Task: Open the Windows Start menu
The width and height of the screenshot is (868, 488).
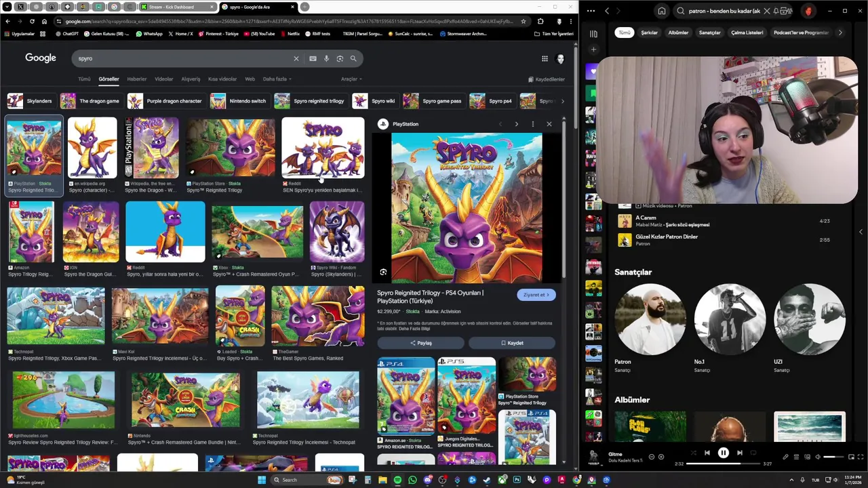Action: tap(261, 480)
